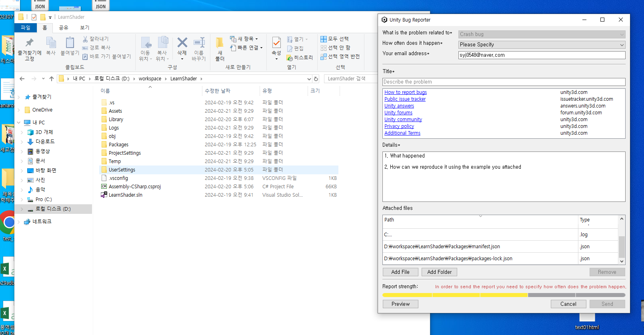Open Quick Access Toolbar customize dropdown
Screen dimensions: 644x335
pos(50,17)
